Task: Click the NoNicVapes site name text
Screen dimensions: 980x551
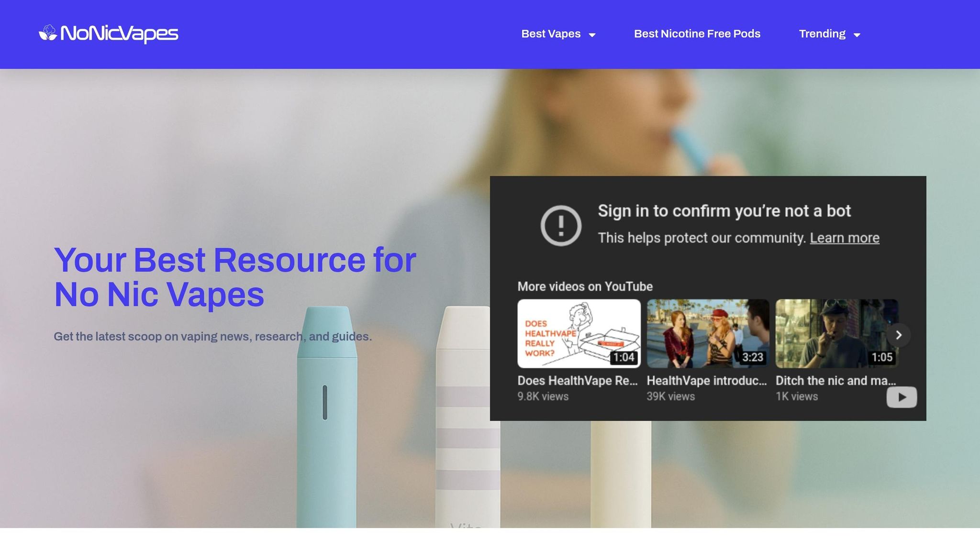Action: 119,33
